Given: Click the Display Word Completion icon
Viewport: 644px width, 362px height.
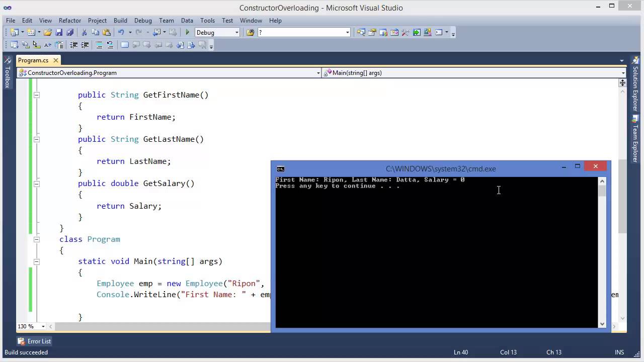Looking at the screenshot, I should click(48, 45).
